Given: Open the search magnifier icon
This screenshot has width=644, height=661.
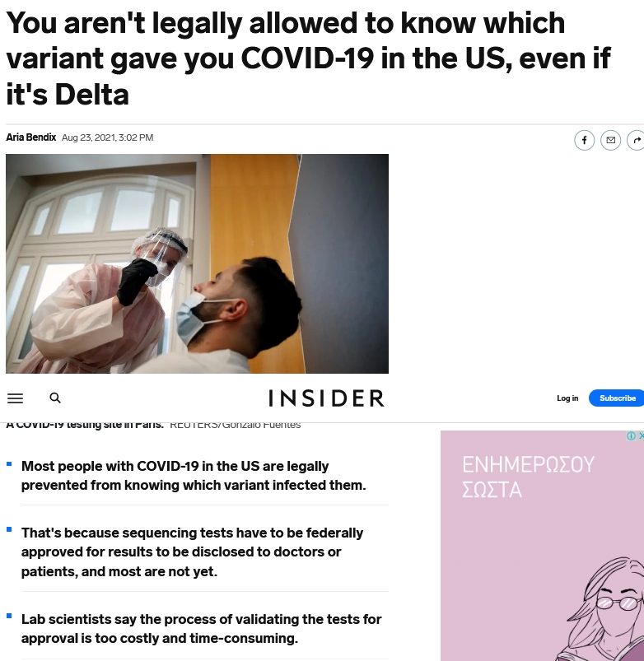Looking at the screenshot, I should pos(55,398).
